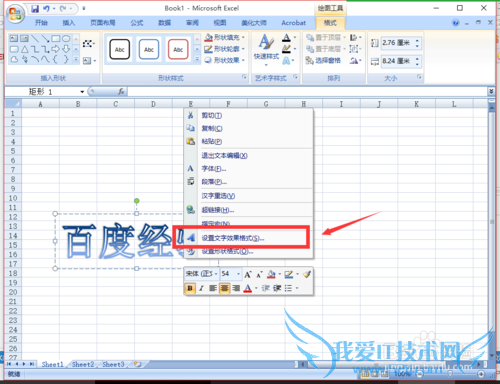Choose 超链接(H) in context menu
500x384 pixels.
248,210
